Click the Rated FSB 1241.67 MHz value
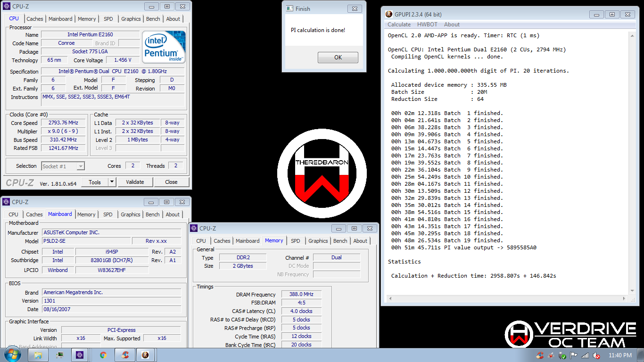 pos(63,148)
